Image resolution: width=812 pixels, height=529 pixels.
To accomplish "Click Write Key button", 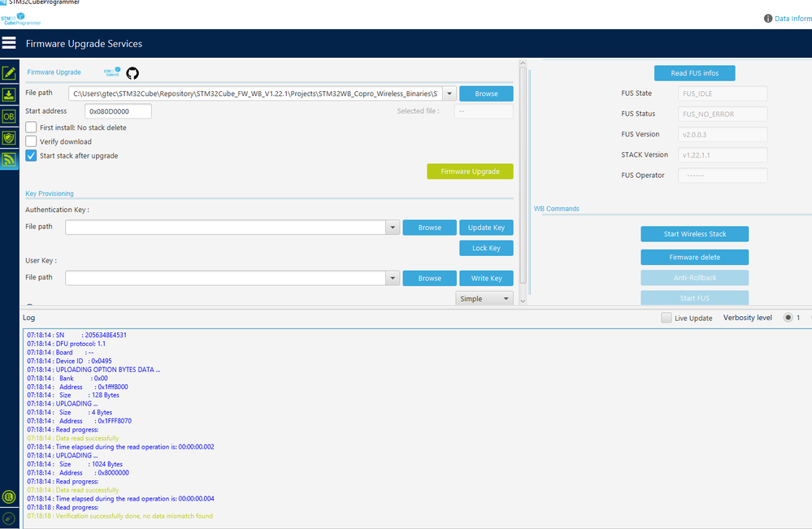I will click(486, 278).
